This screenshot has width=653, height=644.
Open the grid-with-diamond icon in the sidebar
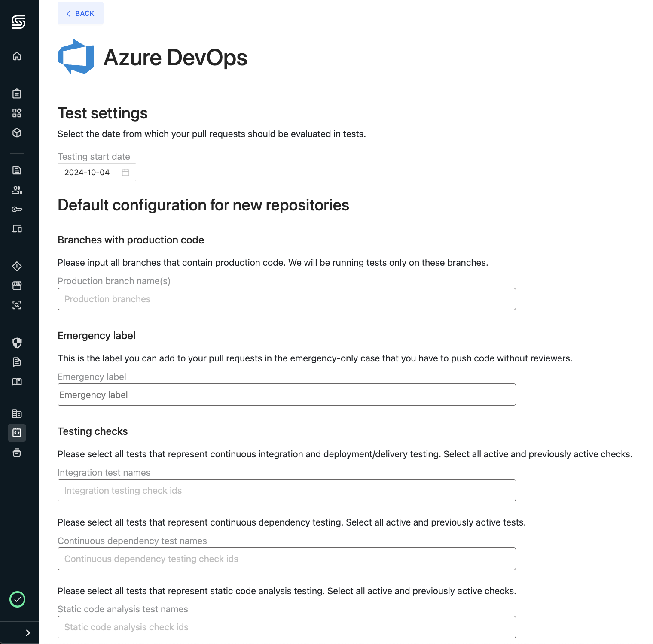(x=17, y=113)
